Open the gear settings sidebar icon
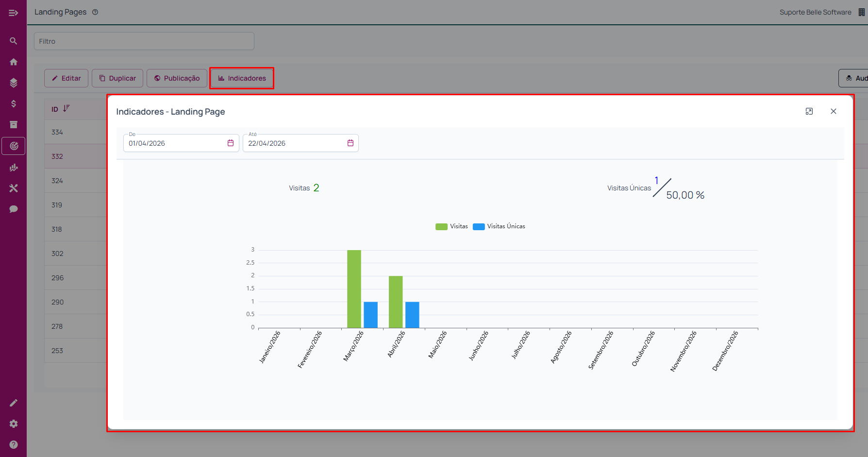This screenshot has height=457, width=868. point(14,423)
